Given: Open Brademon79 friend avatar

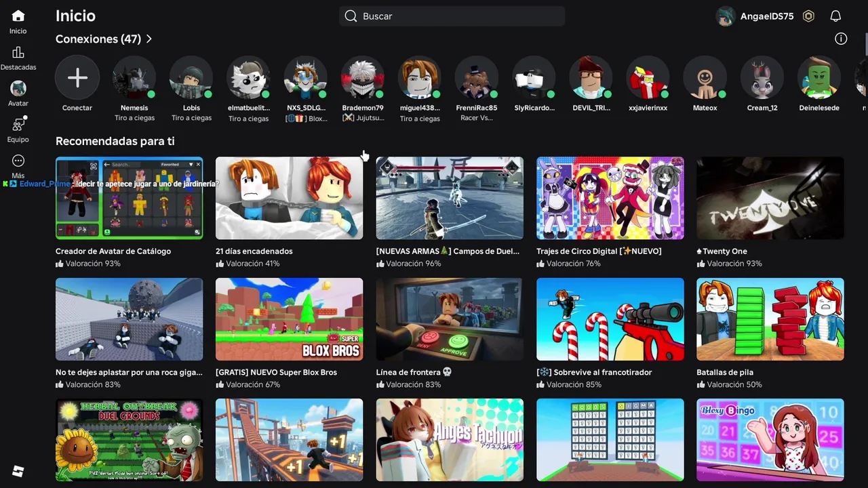Looking at the screenshot, I should pyautogui.click(x=363, y=77).
